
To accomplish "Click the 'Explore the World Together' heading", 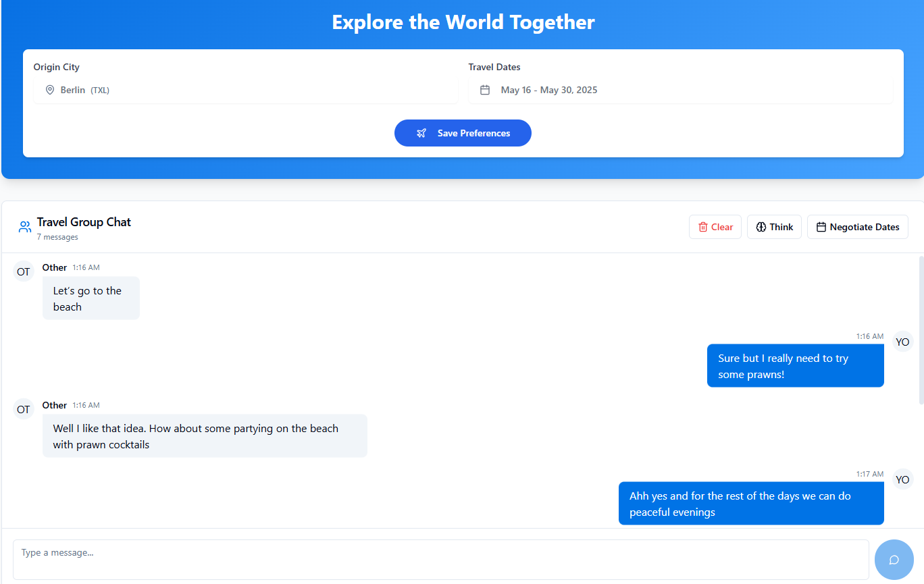I will click(463, 22).
